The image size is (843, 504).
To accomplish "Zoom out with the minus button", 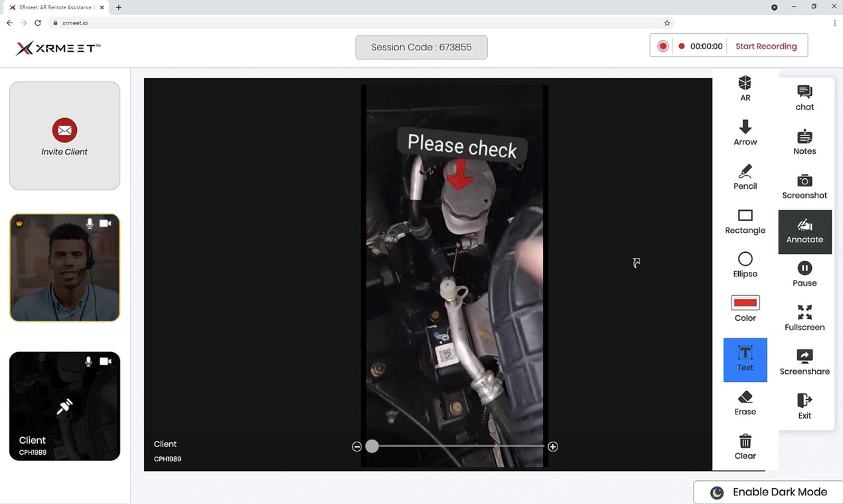I will coord(357,446).
